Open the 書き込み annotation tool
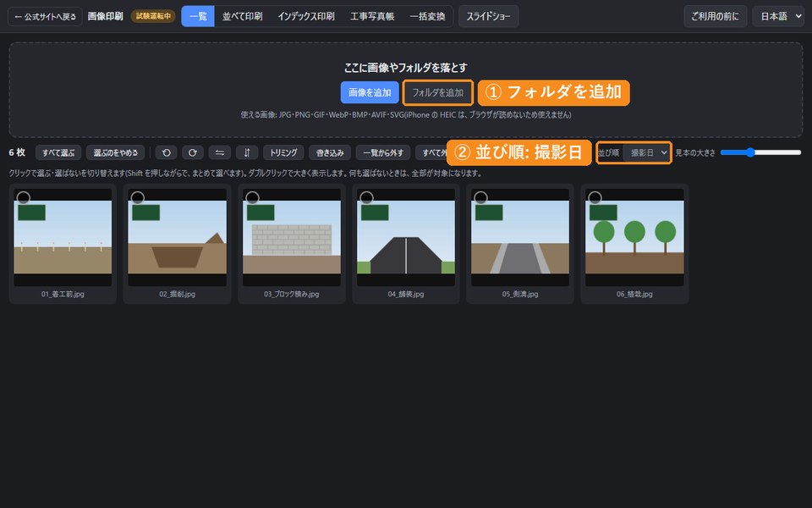Image resolution: width=812 pixels, height=508 pixels. [x=330, y=152]
